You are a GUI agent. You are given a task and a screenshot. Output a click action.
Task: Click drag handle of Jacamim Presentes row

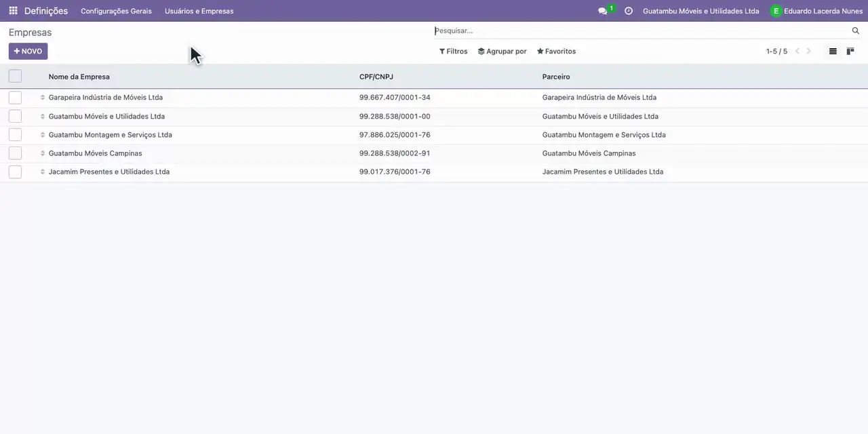click(42, 172)
